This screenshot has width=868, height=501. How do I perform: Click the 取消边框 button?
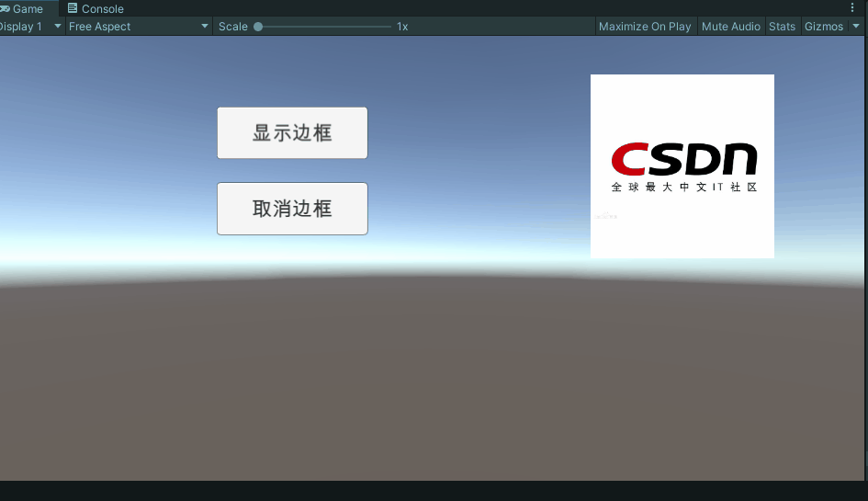click(292, 209)
